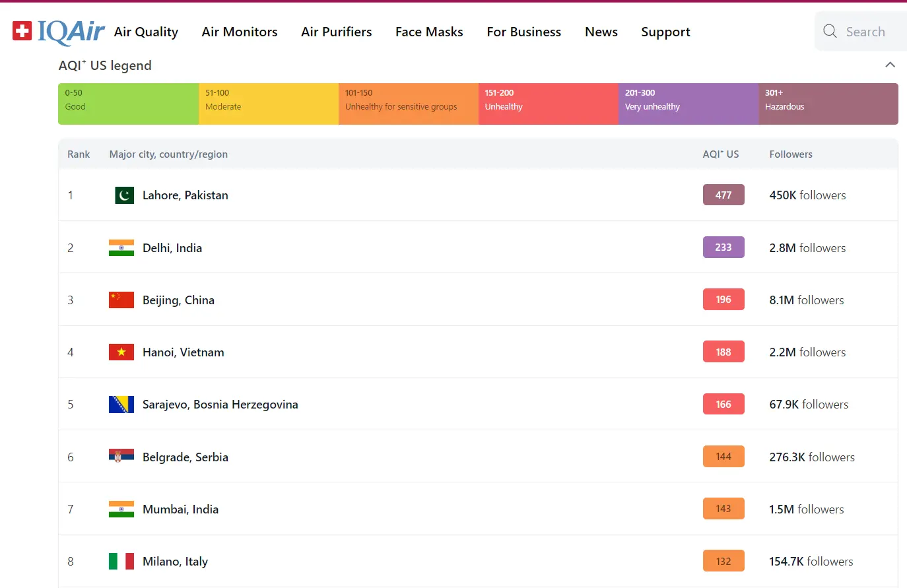Click the yellow 51-100 Moderate legend block
907x588 pixels.
[x=269, y=104]
